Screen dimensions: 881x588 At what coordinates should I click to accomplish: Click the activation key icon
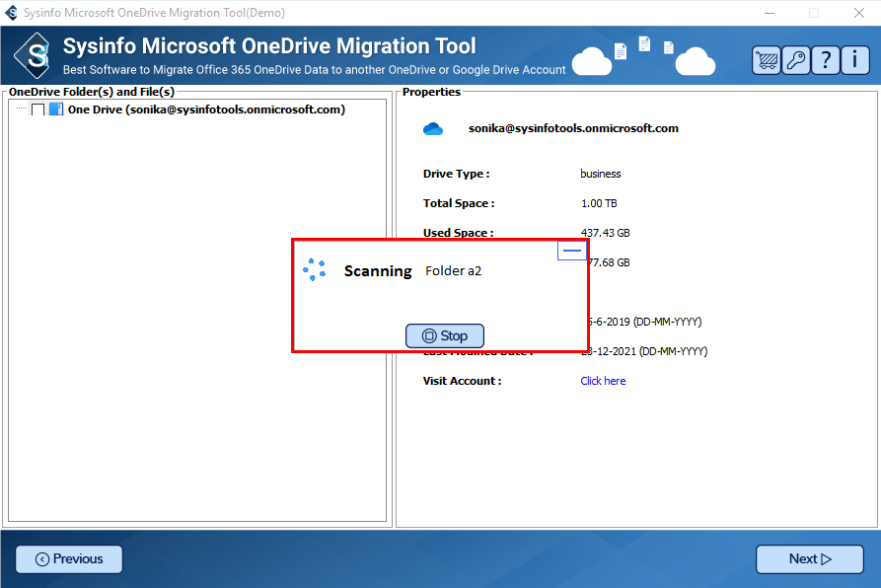795,59
